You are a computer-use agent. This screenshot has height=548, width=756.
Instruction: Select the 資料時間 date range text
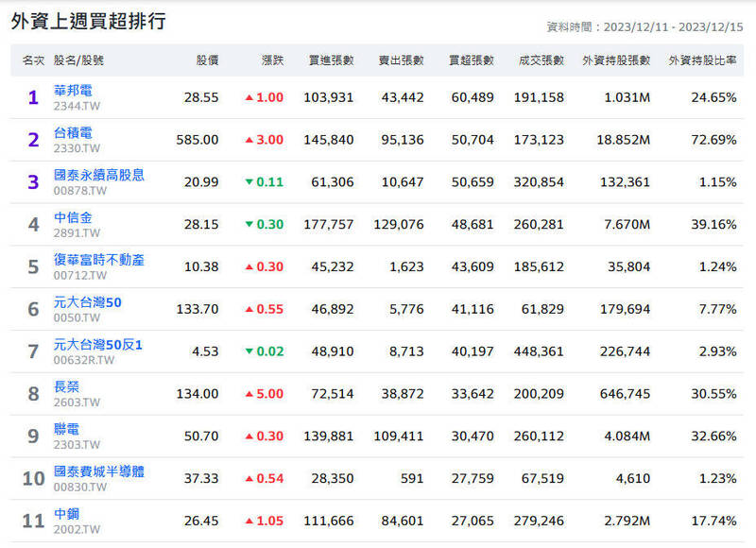644,27
